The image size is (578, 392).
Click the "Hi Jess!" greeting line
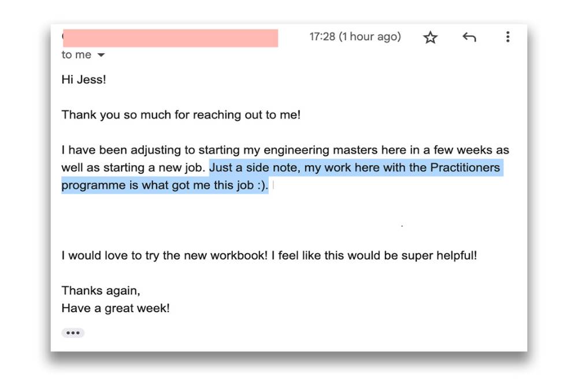84,80
